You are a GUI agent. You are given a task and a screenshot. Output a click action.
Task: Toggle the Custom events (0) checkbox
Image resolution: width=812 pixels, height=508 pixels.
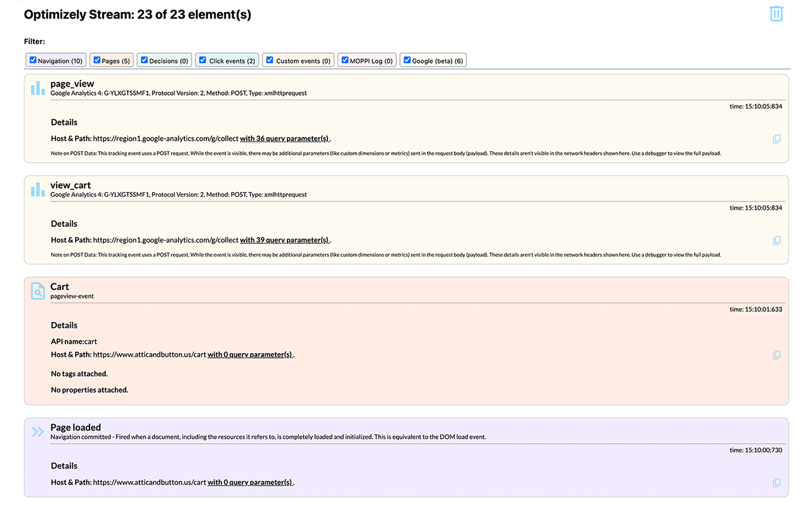tap(270, 60)
